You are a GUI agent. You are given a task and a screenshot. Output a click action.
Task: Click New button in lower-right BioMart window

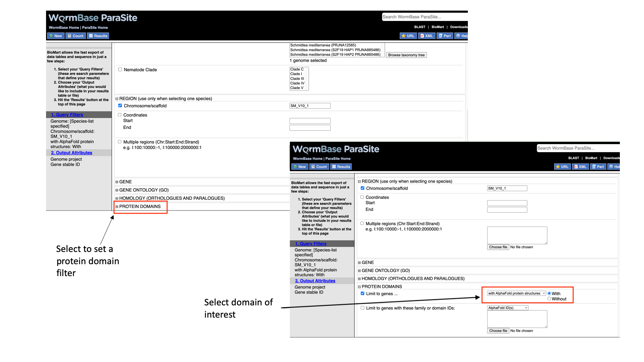point(299,167)
